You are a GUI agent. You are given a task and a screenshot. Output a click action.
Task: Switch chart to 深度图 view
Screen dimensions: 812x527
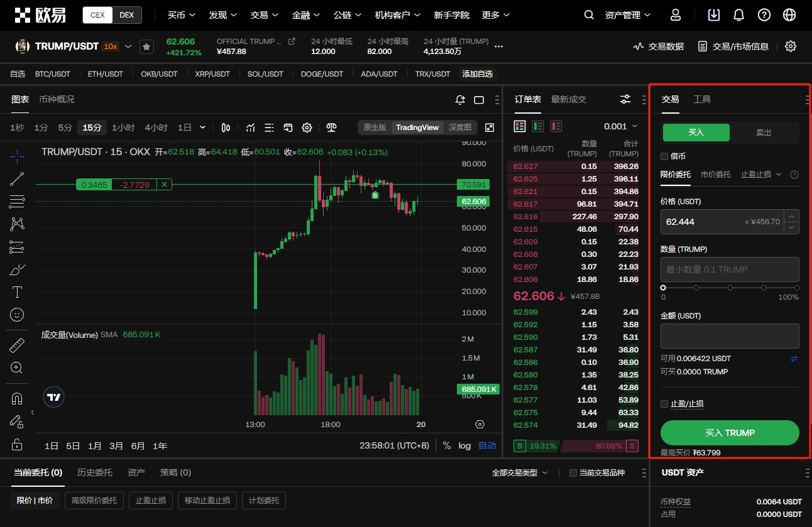click(x=461, y=127)
